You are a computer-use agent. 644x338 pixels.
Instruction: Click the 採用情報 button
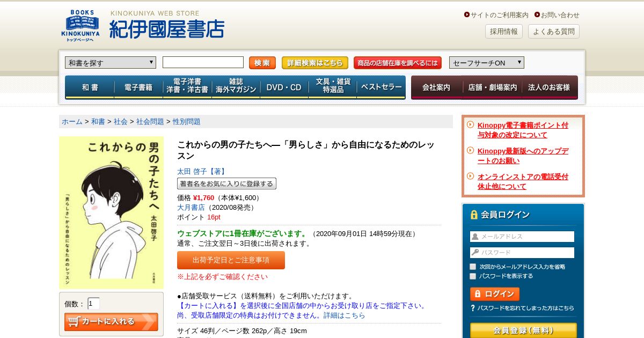point(504,31)
